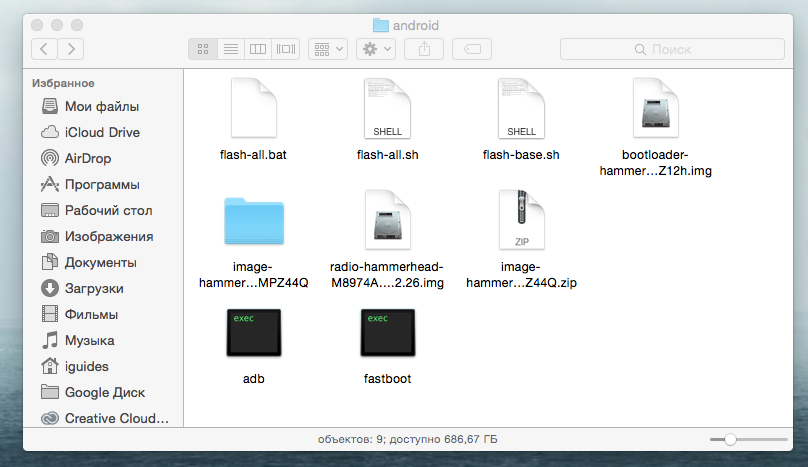Viewport: 808px width, 467px height.
Task: Select the flash-all.sh shell script icon
Action: (x=388, y=108)
